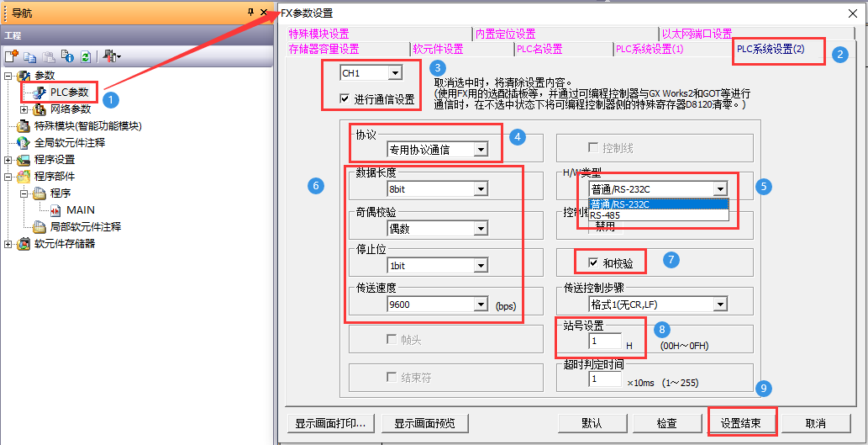Screen dimensions: 868x445
Task: Select the 程序部件 icon in tree
Action: [24, 177]
